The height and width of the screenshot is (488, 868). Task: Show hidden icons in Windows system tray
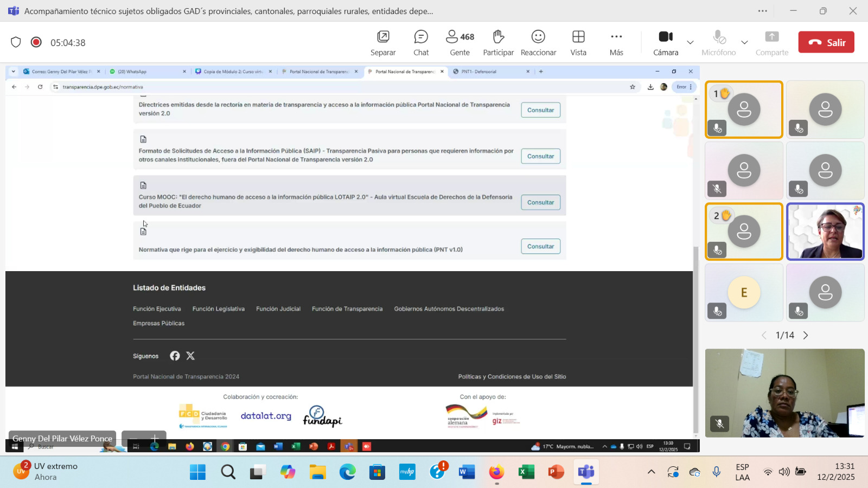(651, 472)
